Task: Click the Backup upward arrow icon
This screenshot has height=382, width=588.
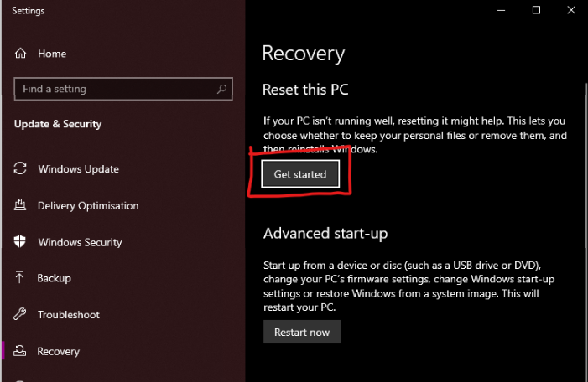Action: coord(19,277)
